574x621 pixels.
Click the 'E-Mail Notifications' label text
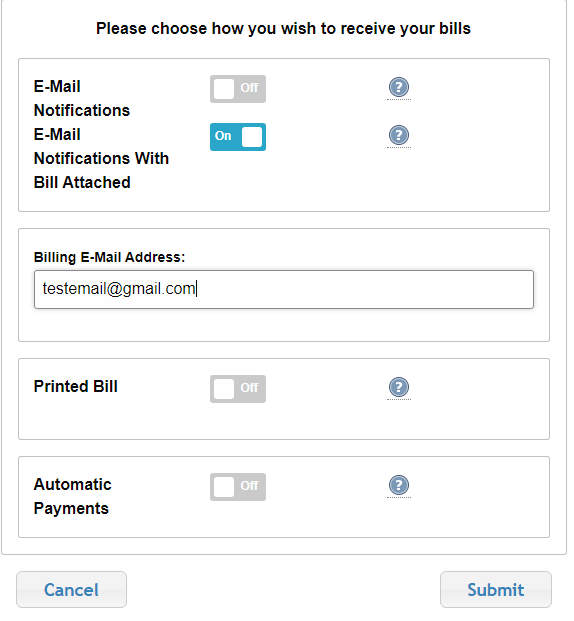click(x=83, y=99)
